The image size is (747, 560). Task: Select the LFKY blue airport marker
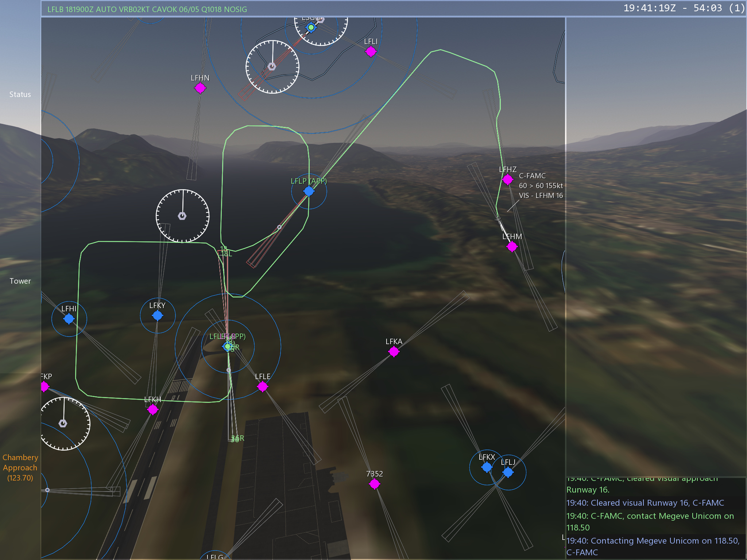(x=157, y=315)
